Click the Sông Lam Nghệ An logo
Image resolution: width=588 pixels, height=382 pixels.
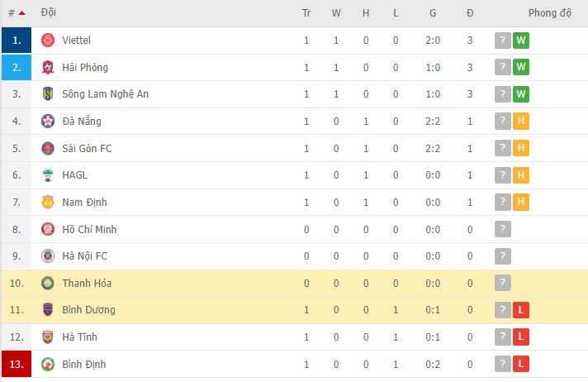click(48, 94)
